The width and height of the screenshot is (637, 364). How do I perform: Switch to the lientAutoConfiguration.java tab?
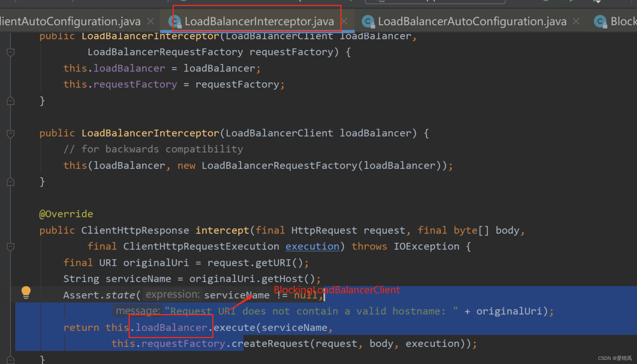click(71, 21)
